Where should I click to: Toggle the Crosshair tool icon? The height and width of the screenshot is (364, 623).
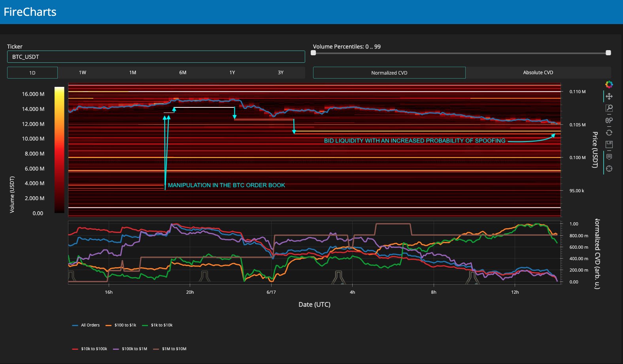609,169
